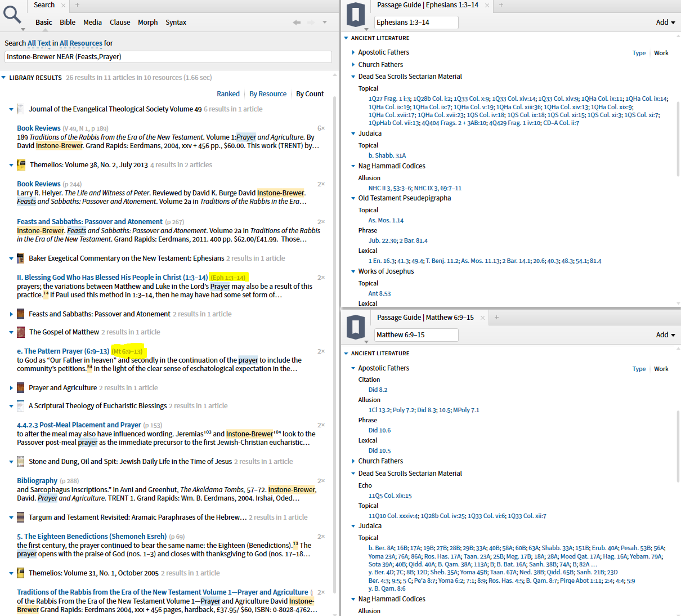The height and width of the screenshot is (616, 681).
Task: Collapse the Library Results section
Action: [4, 78]
